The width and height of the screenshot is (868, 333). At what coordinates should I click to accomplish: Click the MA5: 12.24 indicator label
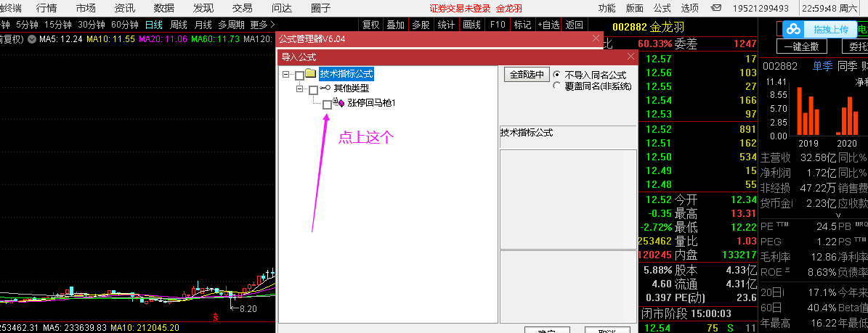tap(61, 39)
